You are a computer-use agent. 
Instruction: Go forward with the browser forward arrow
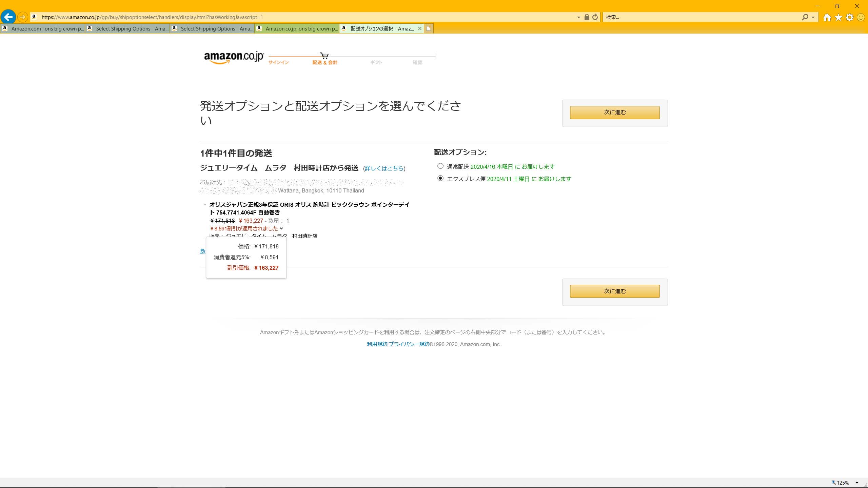[22, 17]
